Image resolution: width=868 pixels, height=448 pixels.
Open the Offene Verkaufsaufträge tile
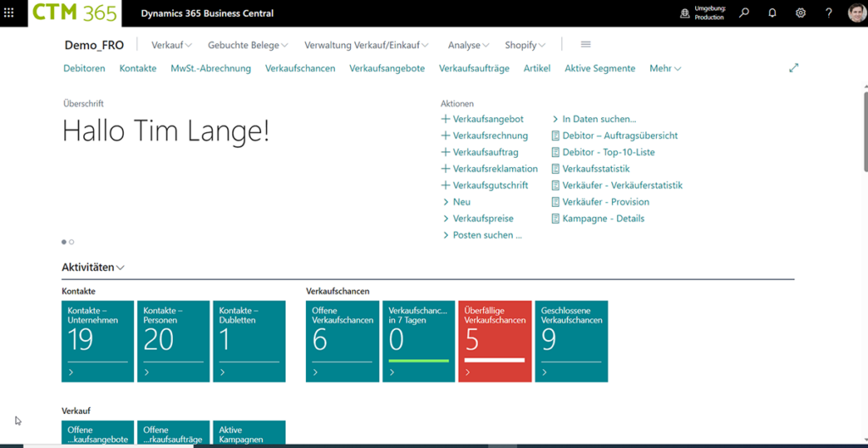(173, 433)
